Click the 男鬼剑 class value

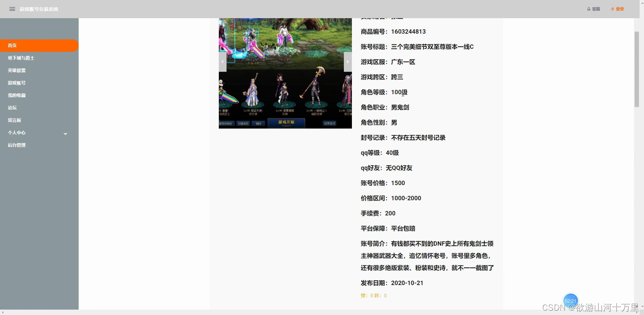point(400,107)
